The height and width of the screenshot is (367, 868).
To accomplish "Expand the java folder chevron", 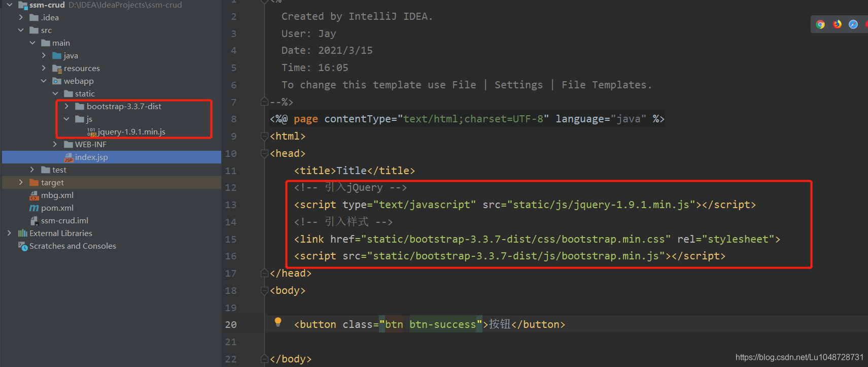I will click(44, 56).
